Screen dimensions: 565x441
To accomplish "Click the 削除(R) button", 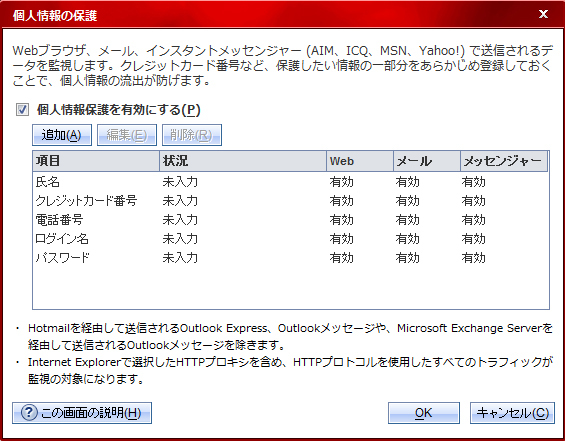I will [192, 135].
